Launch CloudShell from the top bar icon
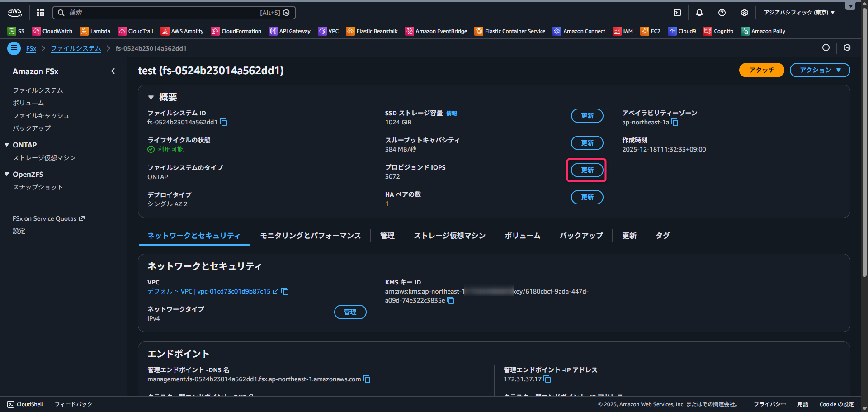 click(677, 13)
